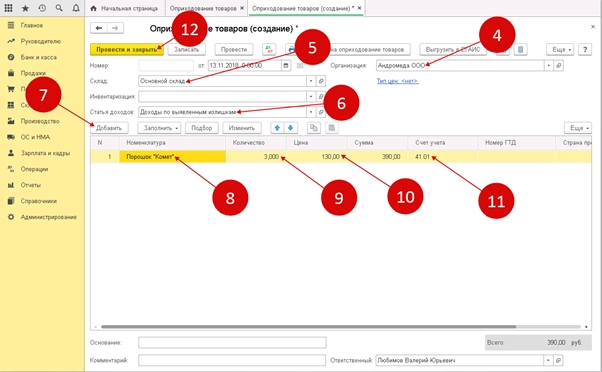Open the Организация link icon

559,66
